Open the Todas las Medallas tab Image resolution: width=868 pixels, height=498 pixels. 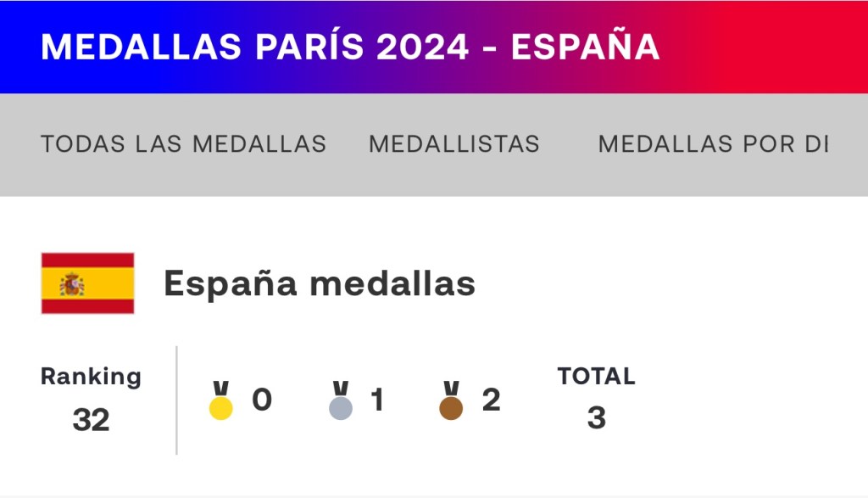[x=183, y=144]
